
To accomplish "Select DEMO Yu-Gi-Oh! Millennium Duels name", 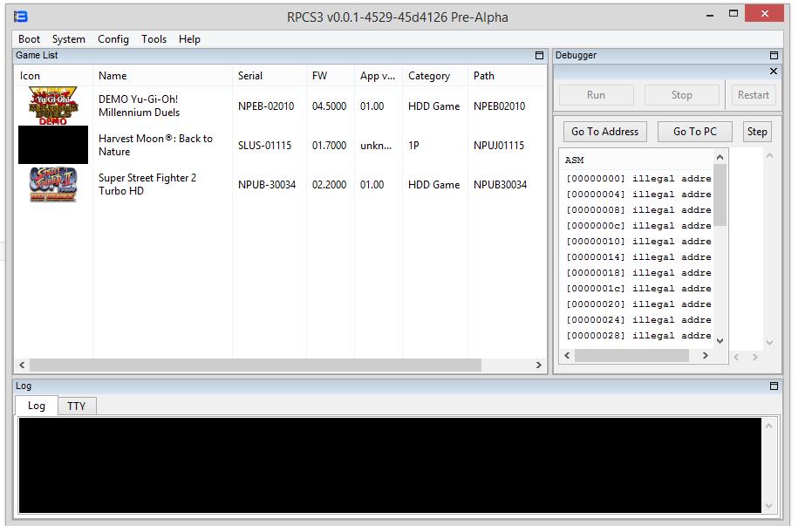I will coord(139,106).
